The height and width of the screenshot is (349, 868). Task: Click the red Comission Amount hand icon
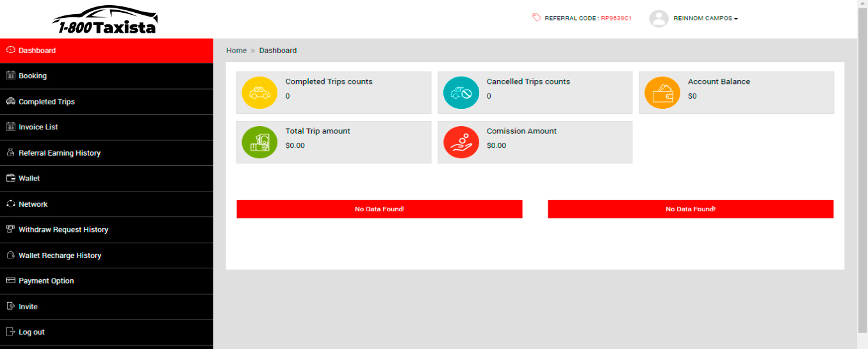461,142
